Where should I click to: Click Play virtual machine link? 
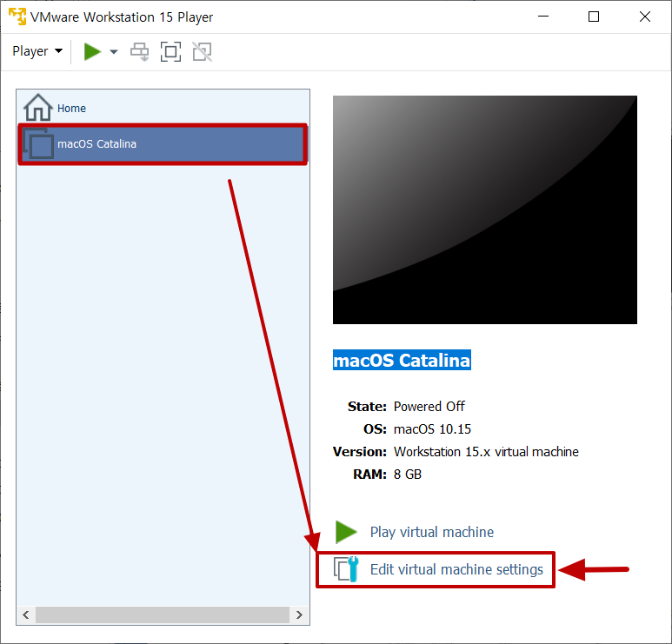coord(431,532)
